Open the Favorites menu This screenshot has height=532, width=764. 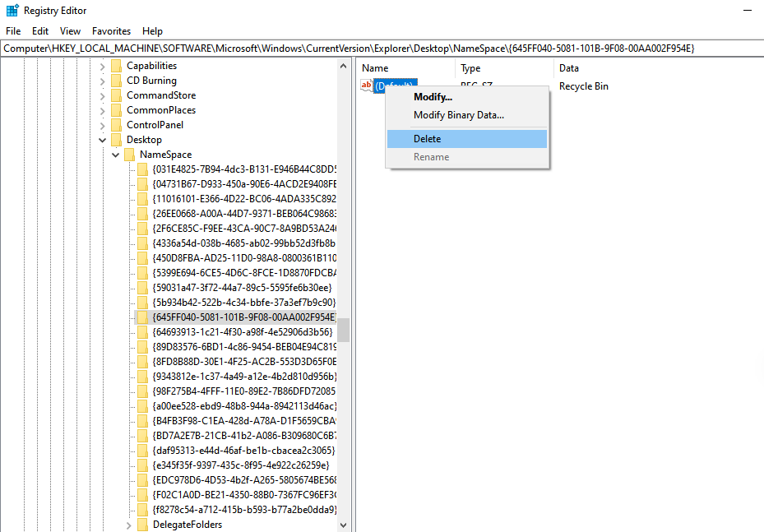pyautogui.click(x=111, y=30)
